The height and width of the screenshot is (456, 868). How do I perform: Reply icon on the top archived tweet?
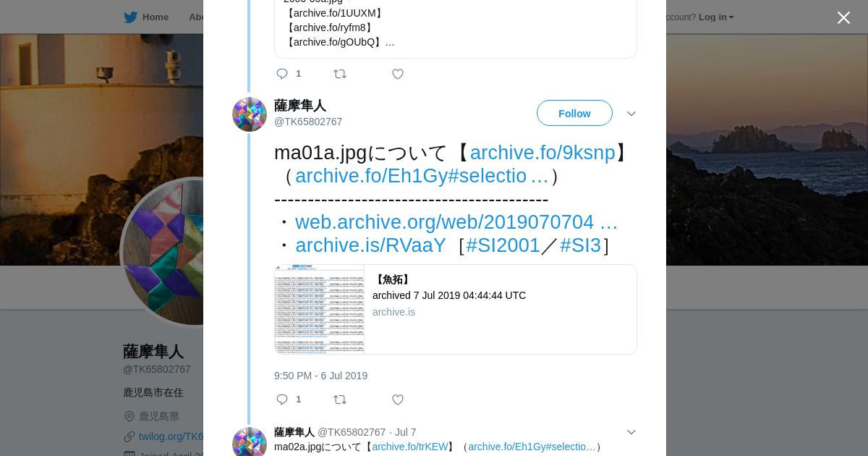(282, 74)
